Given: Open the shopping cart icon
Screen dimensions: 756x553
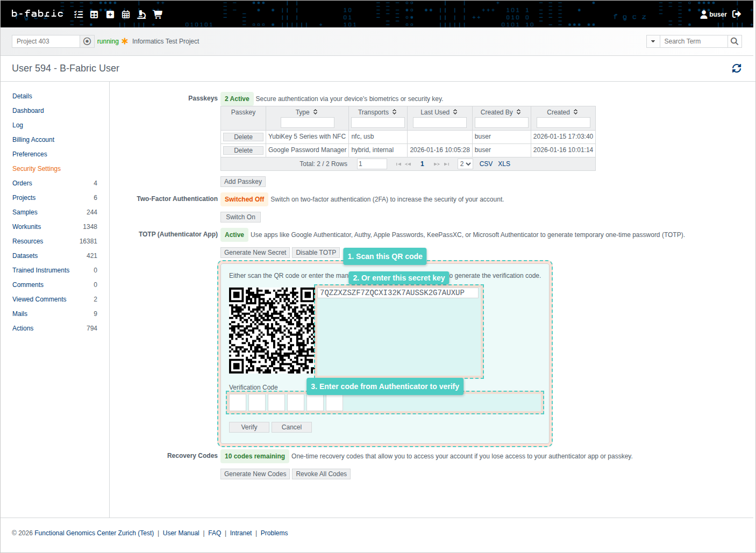Looking at the screenshot, I should point(158,15).
